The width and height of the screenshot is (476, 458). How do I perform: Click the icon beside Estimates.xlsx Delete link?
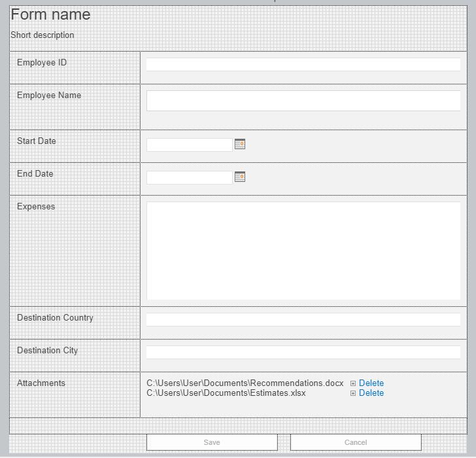click(x=353, y=393)
